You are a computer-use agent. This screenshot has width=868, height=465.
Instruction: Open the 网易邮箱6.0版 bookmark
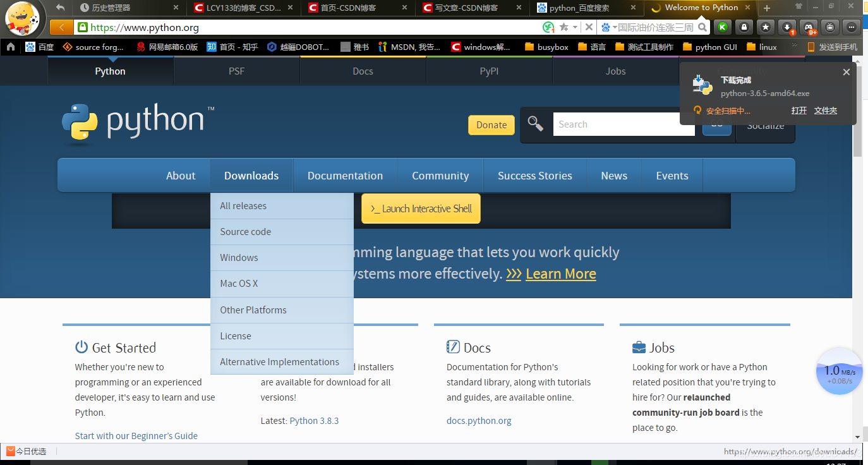click(x=167, y=47)
